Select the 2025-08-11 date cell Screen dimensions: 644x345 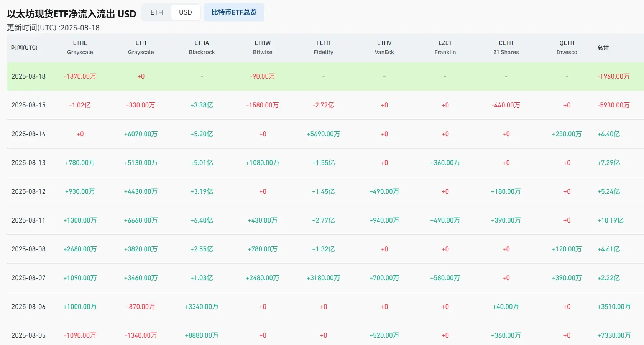[29, 220]
